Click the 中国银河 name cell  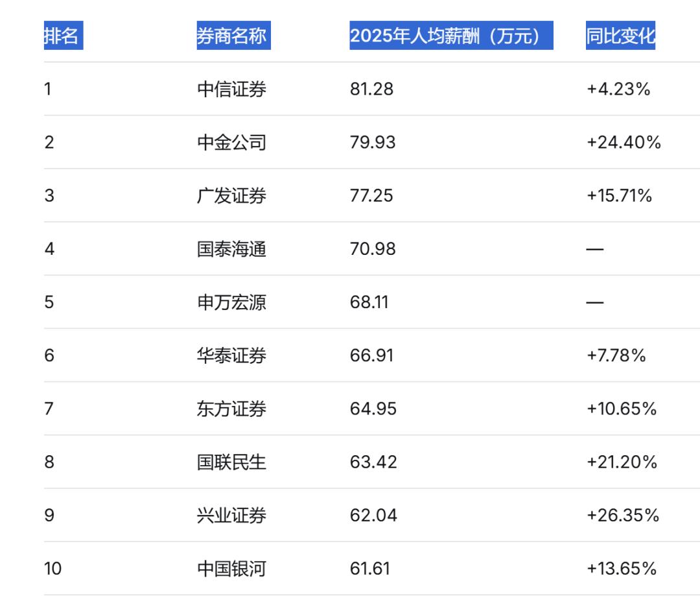pos(231,569)
